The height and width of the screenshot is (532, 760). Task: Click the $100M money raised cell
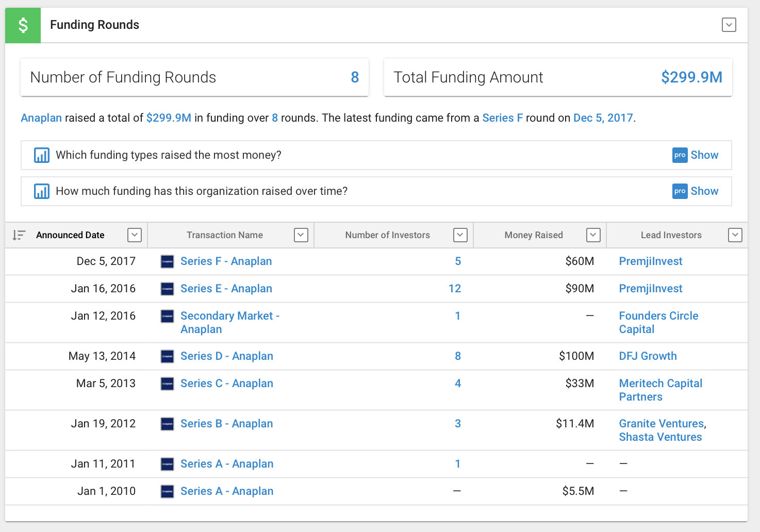pyautogui.click(x=576, y=356)
